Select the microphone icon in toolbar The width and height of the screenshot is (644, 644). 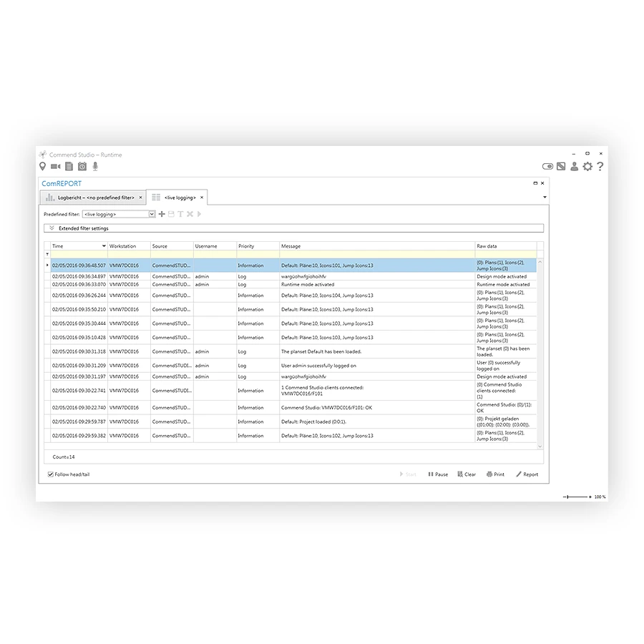(x=95, y=166)
